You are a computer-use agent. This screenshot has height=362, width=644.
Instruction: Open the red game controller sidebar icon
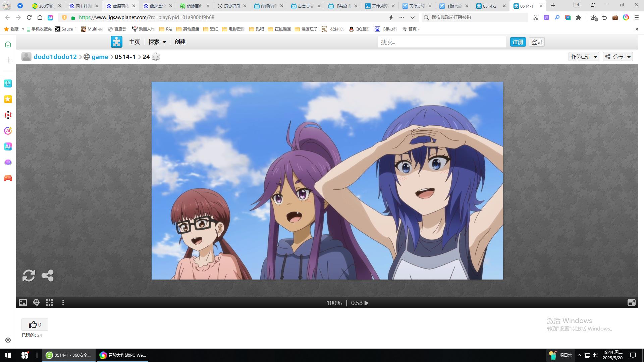click(x=8, y=178)
